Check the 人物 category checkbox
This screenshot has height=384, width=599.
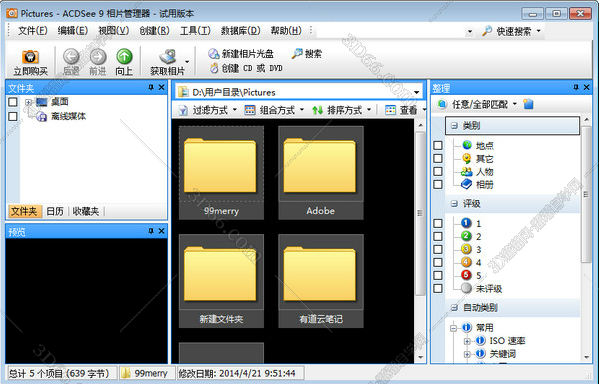click(438, 172)
